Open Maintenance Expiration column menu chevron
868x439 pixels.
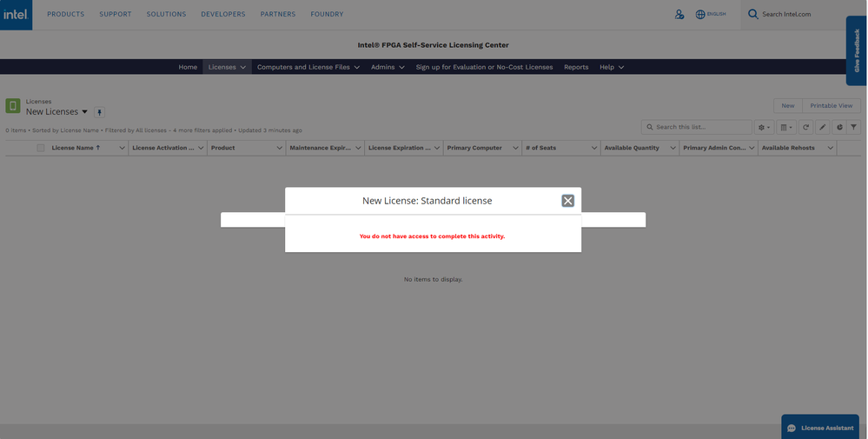coord(358,148)
